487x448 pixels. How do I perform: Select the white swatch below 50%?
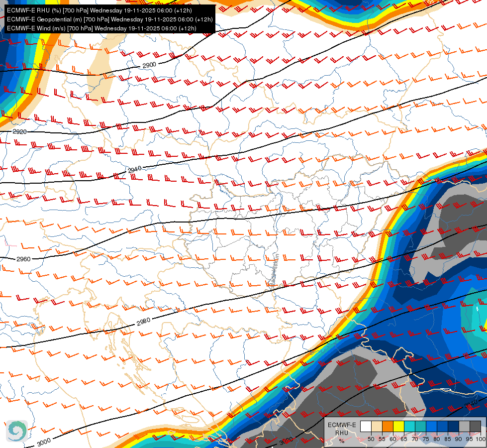click(x=366, y=426)
